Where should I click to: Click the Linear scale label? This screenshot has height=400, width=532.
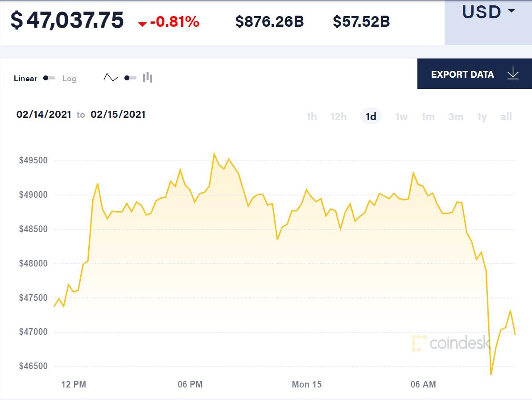25,79
